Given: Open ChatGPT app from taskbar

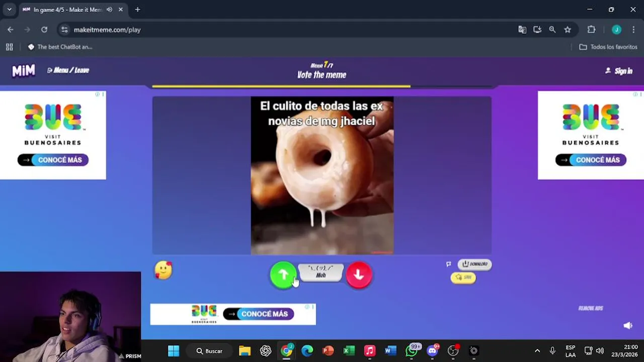Looking at the screenshot, I should pyautogui.click(x=266, y=351).
